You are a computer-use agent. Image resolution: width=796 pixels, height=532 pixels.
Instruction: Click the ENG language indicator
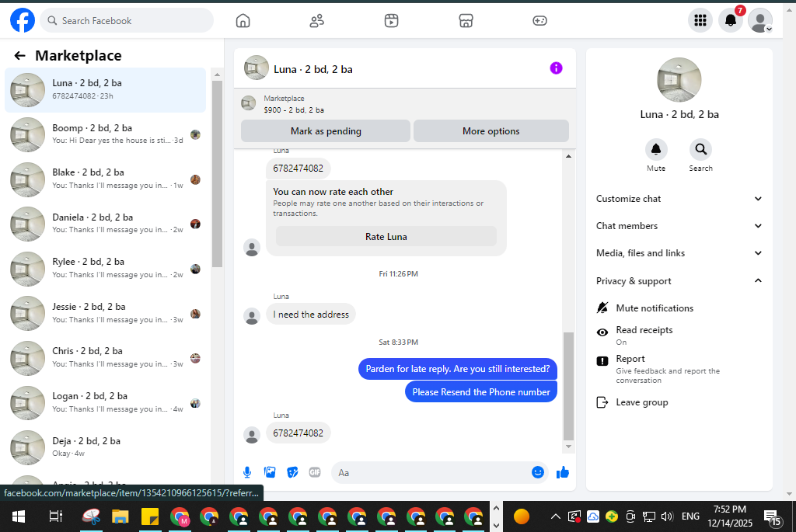pos(690,516)
